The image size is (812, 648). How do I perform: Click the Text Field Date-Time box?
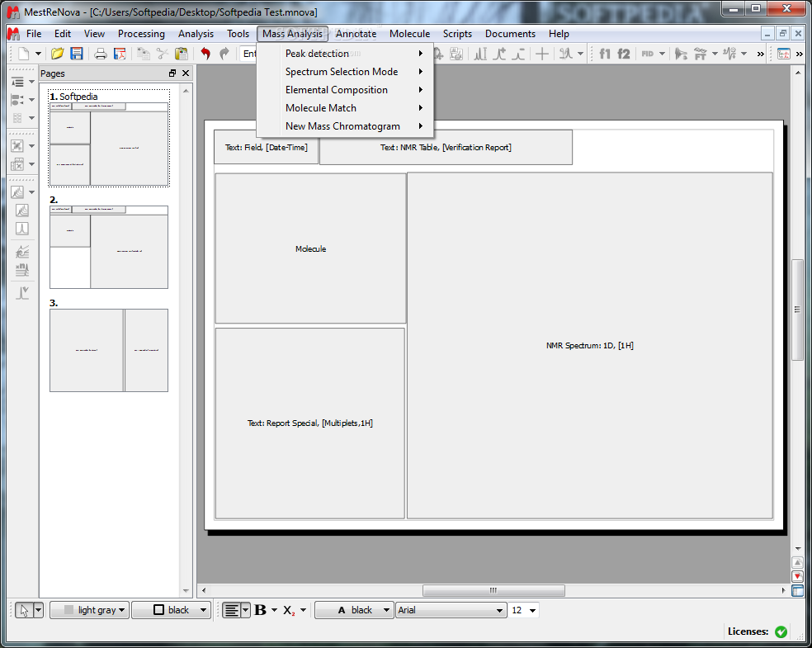267,147
